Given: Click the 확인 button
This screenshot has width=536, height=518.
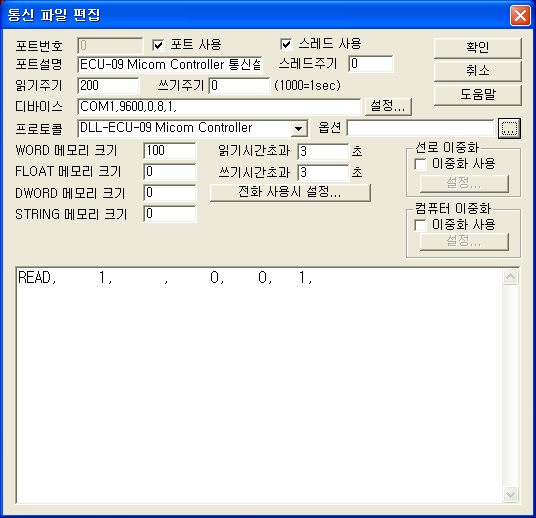Looking at the screenshot, I should [478, 48].
